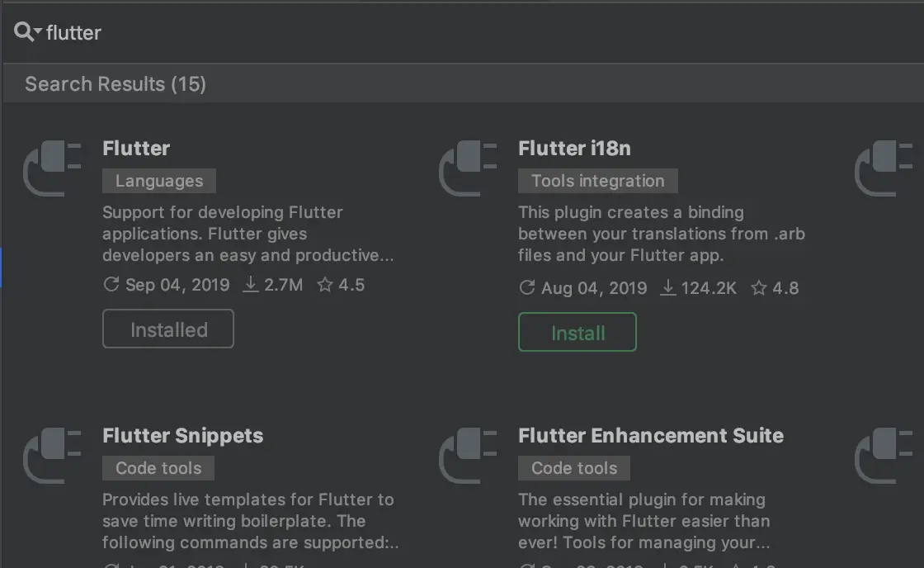
Task: Click the Flutter i18n plugin icon
Action: 468,168
